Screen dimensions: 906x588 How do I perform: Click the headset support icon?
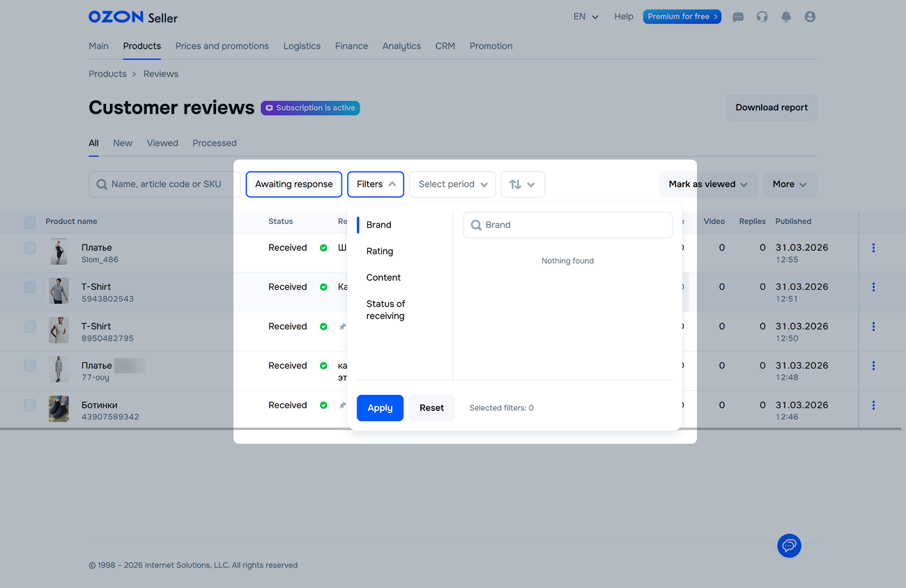coord(762,17)
